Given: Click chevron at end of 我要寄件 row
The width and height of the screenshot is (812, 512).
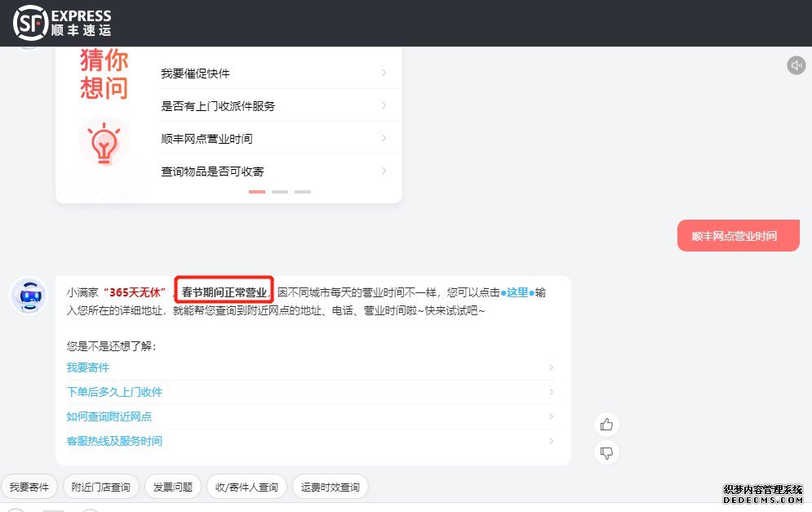Looking at the screenshot, I should (x=551, y=367).
